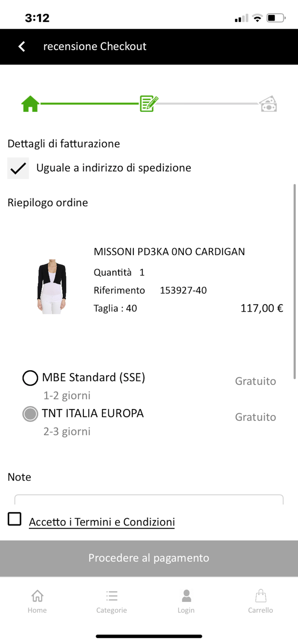Image resolution: width=298 pixels, height=644 pixels.
Task: Tap the Categorie list icon in bottom navigation
Action: (x=111, y=596)
